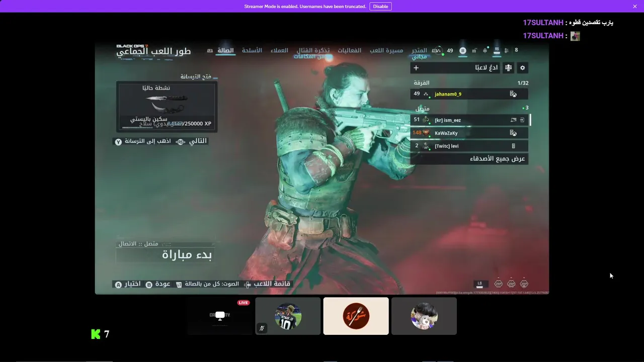The height and width of the screenshot is (362, 644).
Task: Click the first 2XP token icon
Action: [499, 284]
